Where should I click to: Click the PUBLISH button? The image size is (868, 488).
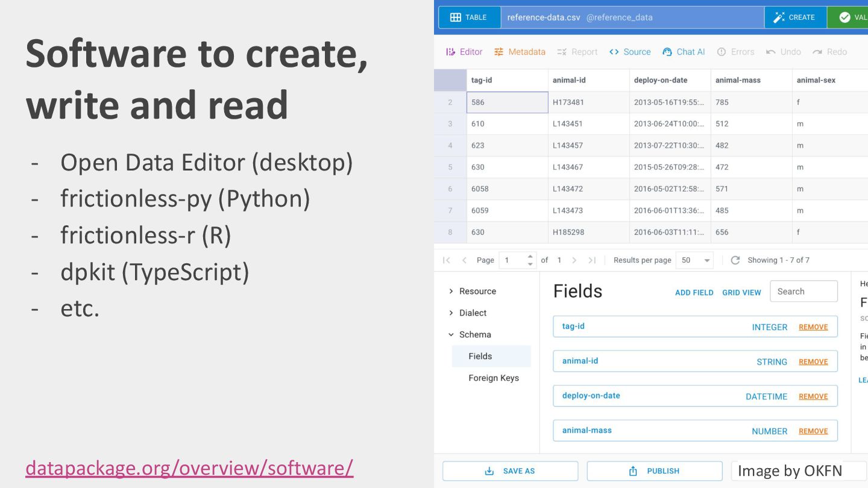654,471
